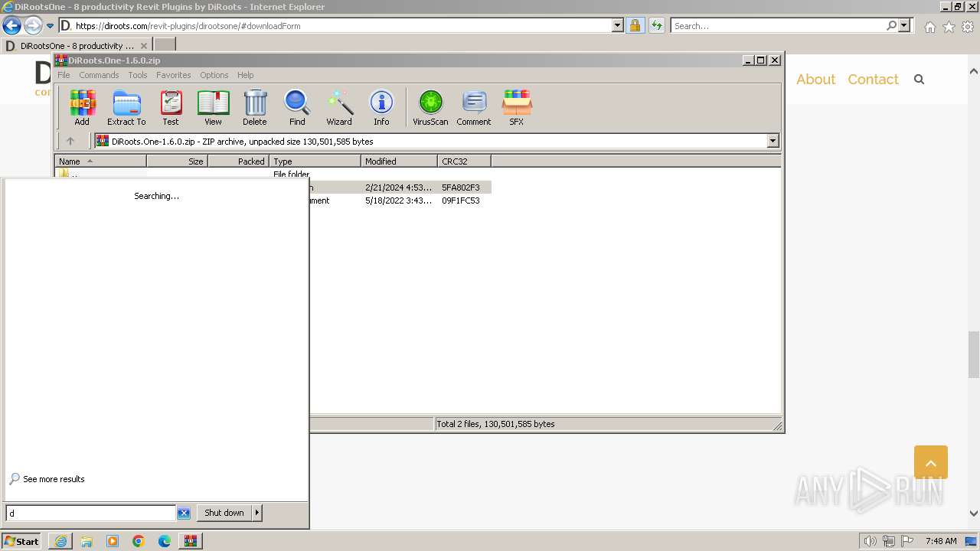Click the Start menu search field
The height and width of the screenshot is (551, 980).
[x=91, y=513]
